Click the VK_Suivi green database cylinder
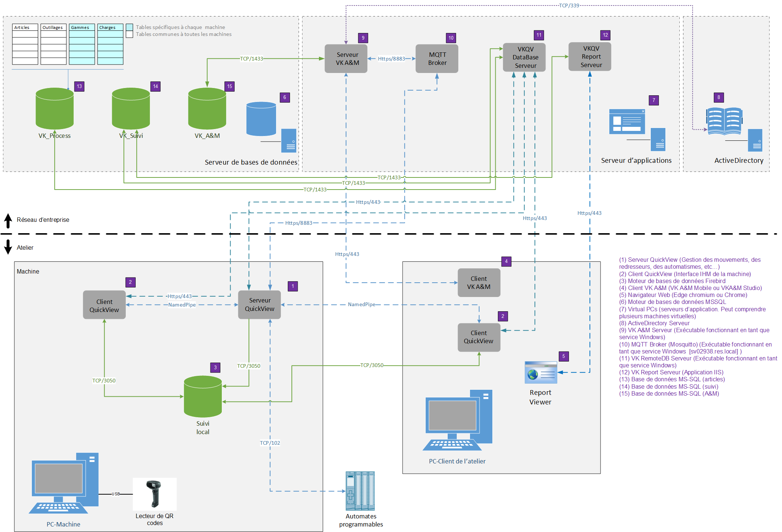 pyautogui.click(x=131, y=108)
